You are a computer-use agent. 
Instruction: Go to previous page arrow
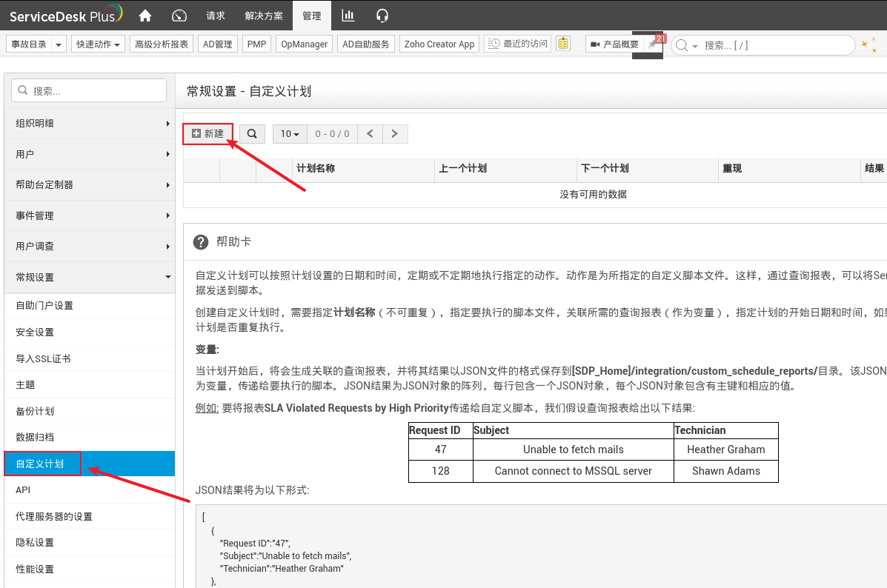pos(370,134)
